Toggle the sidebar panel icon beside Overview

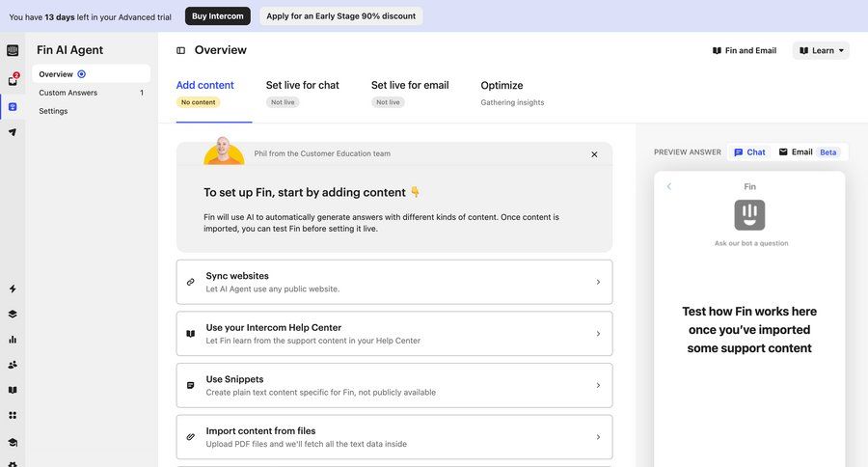coord(180,50)
